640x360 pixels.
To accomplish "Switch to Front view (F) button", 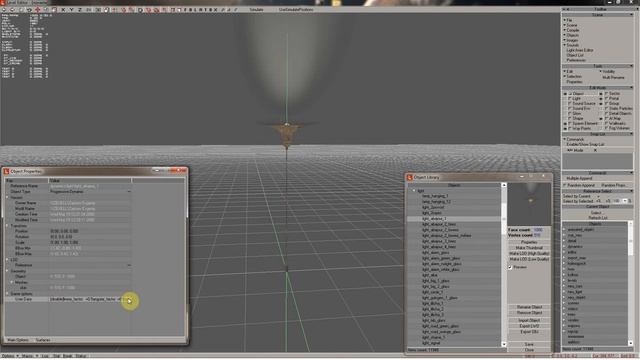I will [185, 9].
